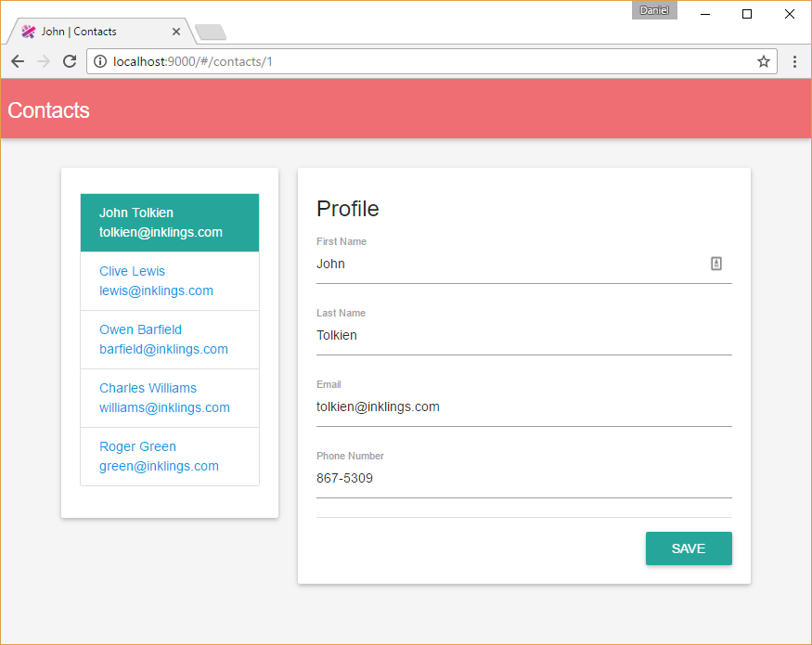The height and width of the screenshot is (645, 812).
Task: Open Owen Barfield contact
Action: coord(170,340)
